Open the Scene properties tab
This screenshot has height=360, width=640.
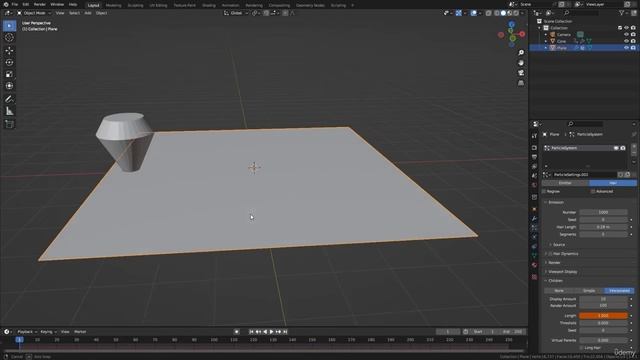pyautogui.click(x=534, y=176)
